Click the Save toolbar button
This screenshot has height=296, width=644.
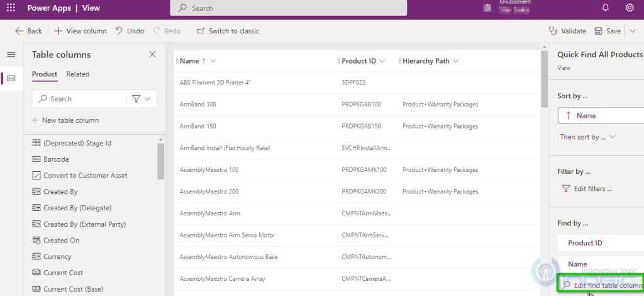point(607,31)
